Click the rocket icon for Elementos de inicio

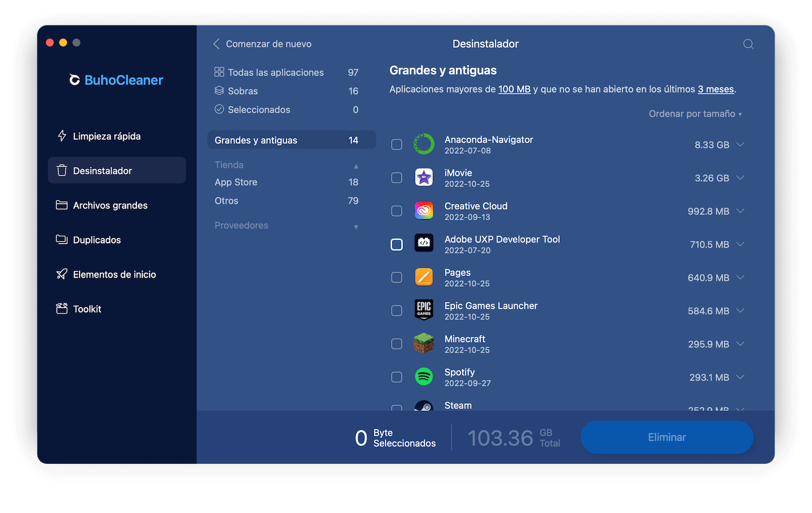62,274
